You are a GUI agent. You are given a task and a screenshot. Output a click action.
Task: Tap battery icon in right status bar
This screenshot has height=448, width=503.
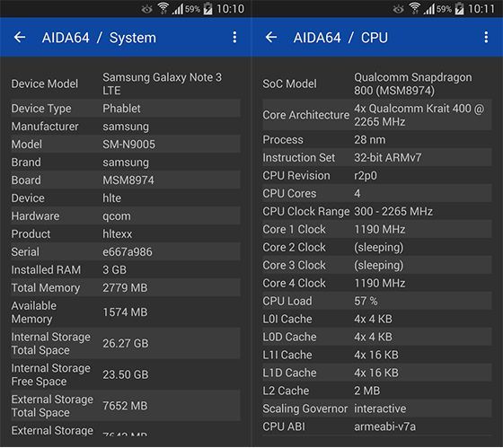459,9
